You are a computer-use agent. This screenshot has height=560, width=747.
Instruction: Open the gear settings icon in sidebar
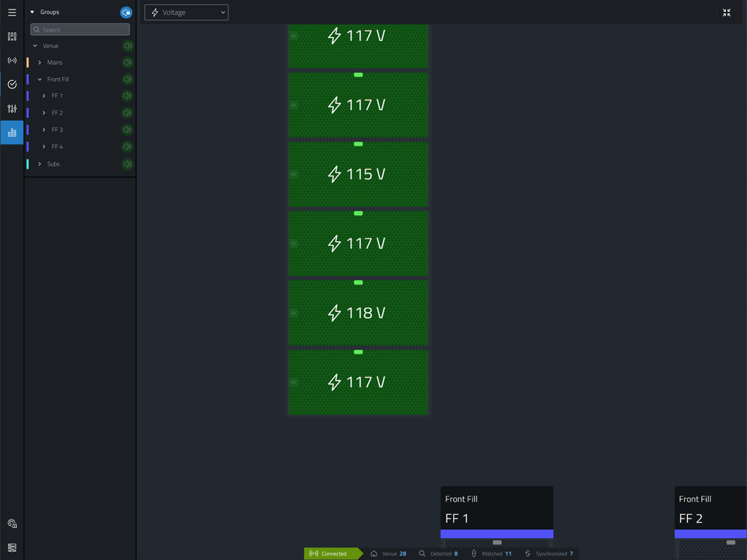pyautogui.click(x=12, y=524)
